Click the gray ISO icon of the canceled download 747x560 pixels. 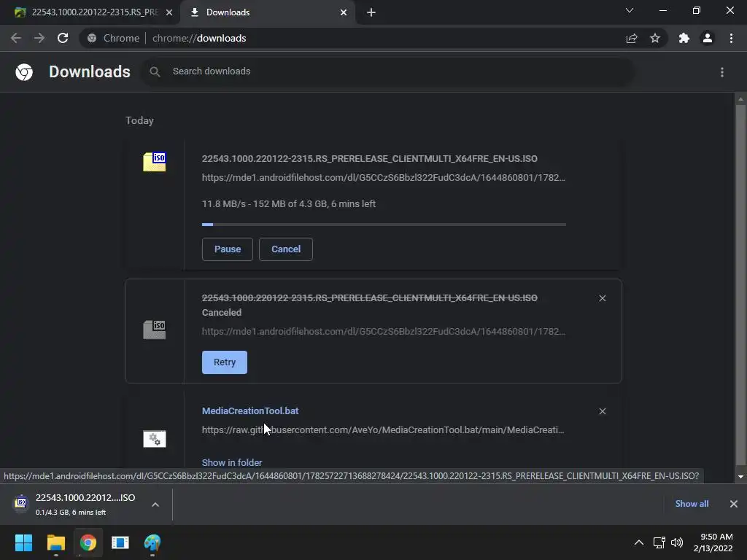pos(155,330)
